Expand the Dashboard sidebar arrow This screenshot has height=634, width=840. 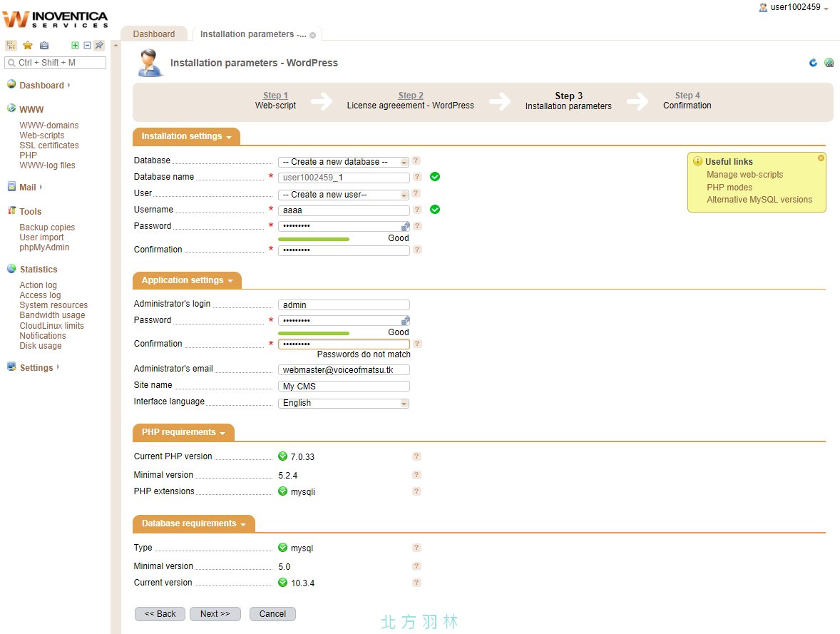tap(68, 85)
